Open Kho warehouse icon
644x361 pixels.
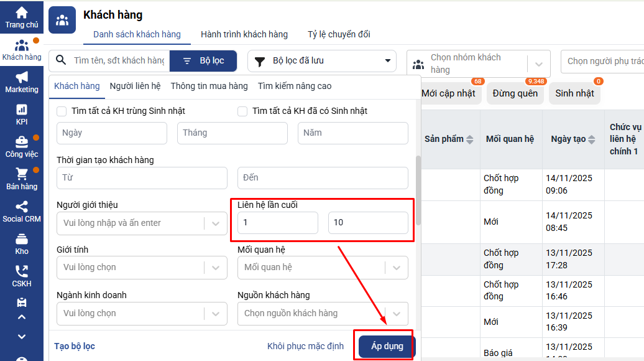click(x=22, y=239)
